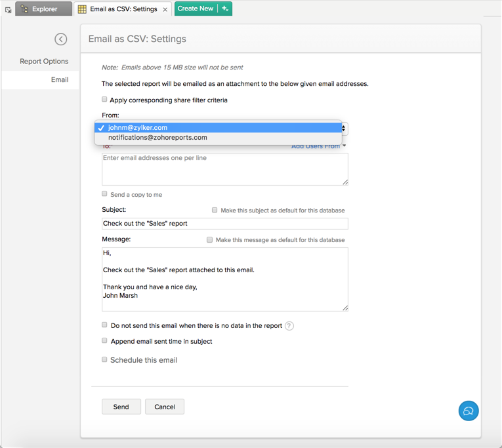The height and width of the screenshot is (448, 502).
Task: Click the top-left window list icon
Action: [8, 10]
